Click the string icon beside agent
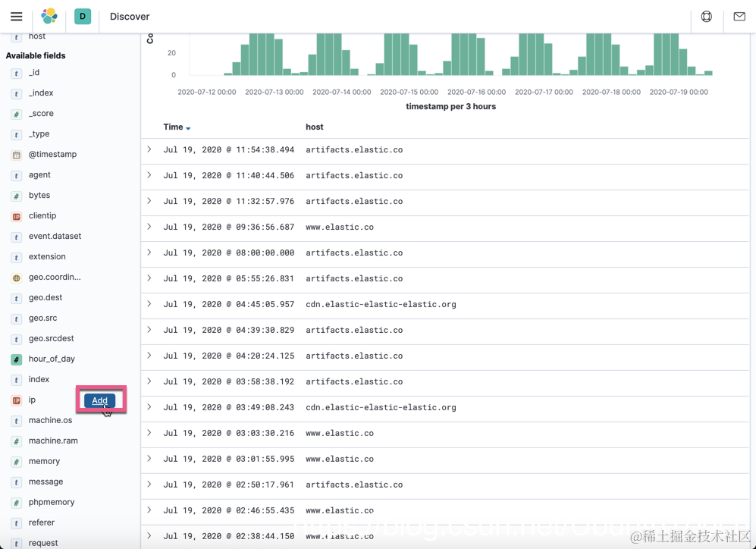 (x=17, y=175)
